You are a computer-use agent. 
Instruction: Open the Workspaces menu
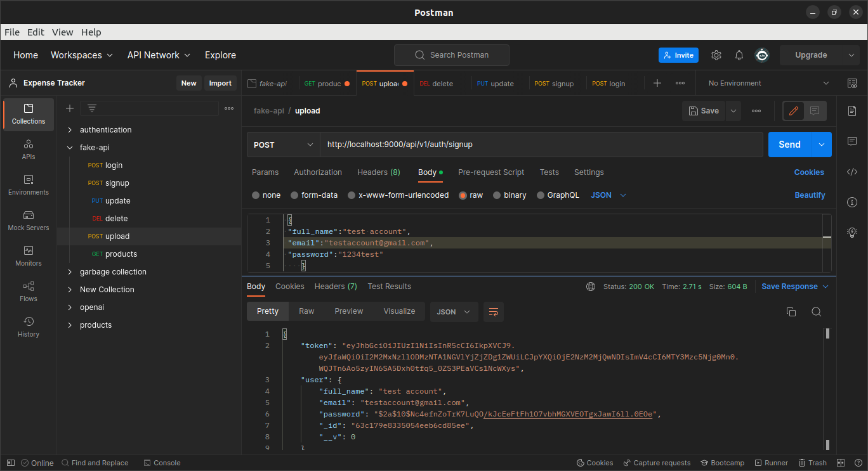(82, 55)
